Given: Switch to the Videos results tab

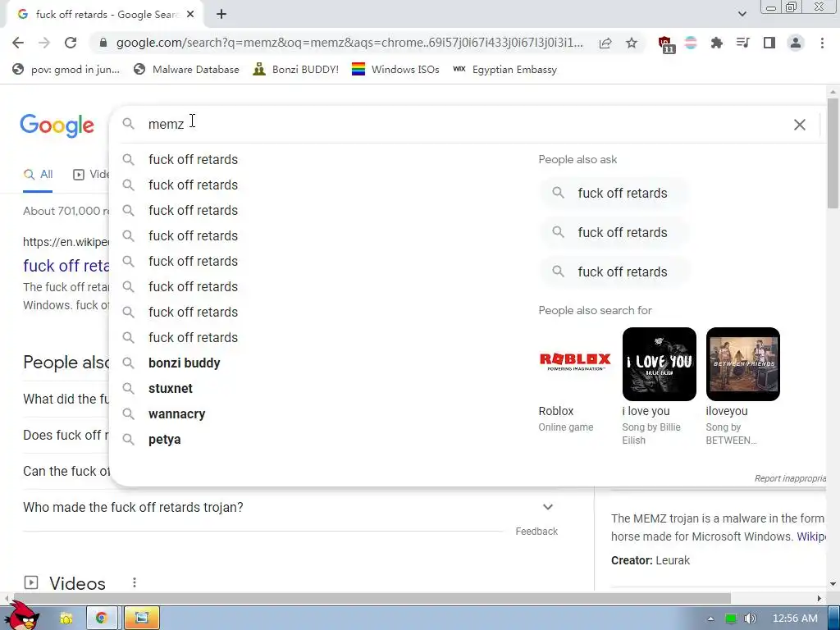Looking at the screenshot, I should [91, 175].
